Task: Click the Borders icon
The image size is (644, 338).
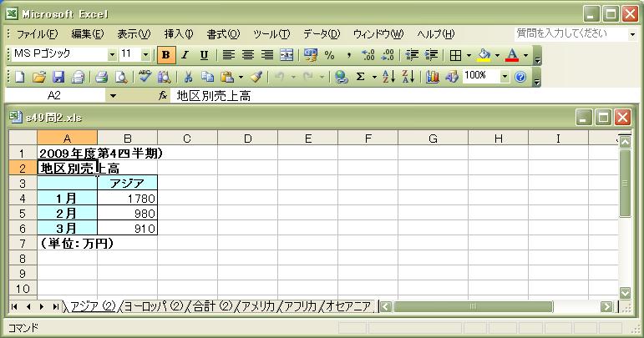Action: pyautogui.click(x=455, y=55)
